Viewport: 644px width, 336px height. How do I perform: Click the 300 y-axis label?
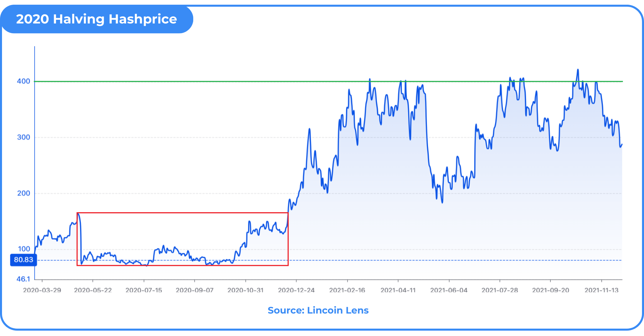pyautogui.click(x=23, y=137)
